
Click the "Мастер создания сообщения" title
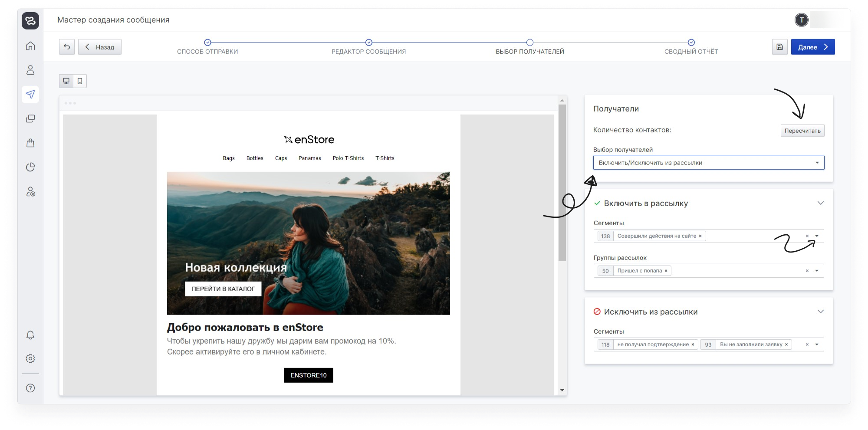[x=113, y=20]
